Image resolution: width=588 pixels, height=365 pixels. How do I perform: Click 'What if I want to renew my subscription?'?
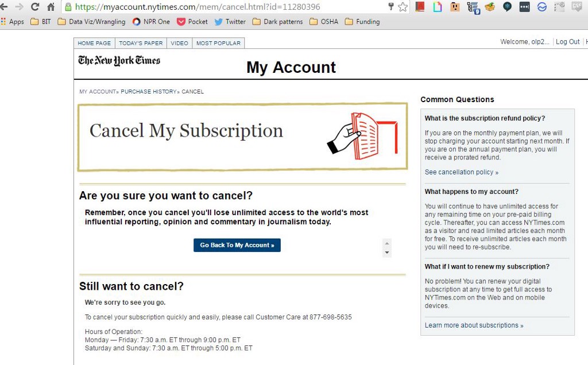pyautogui.click(x=487, y=266)
